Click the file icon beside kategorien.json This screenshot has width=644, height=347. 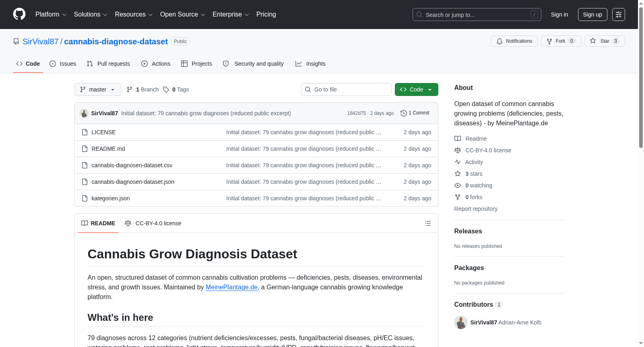85,198
